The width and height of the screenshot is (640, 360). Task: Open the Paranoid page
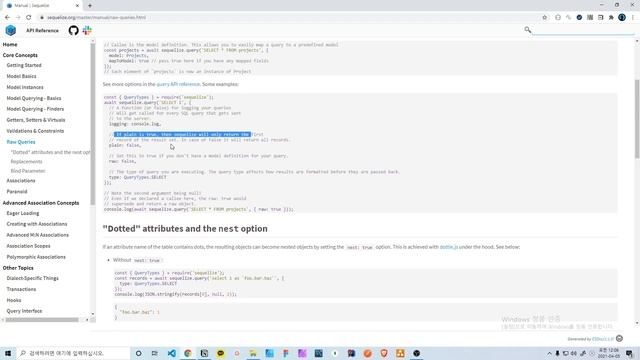(17, 191)
